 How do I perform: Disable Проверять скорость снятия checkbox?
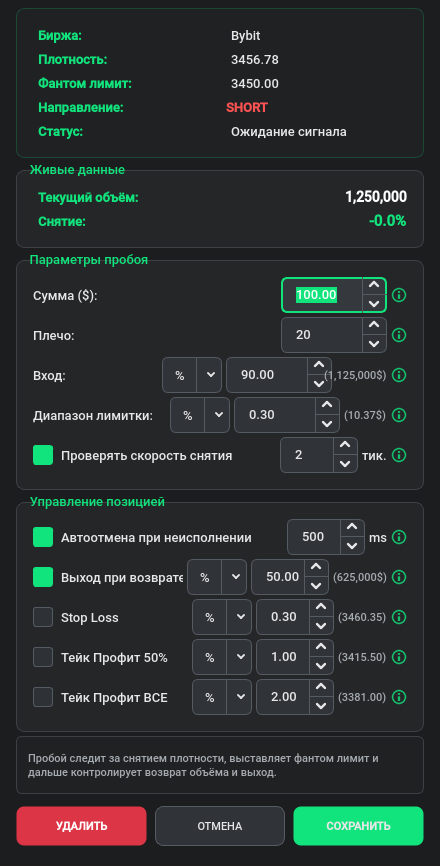point(43,455)
